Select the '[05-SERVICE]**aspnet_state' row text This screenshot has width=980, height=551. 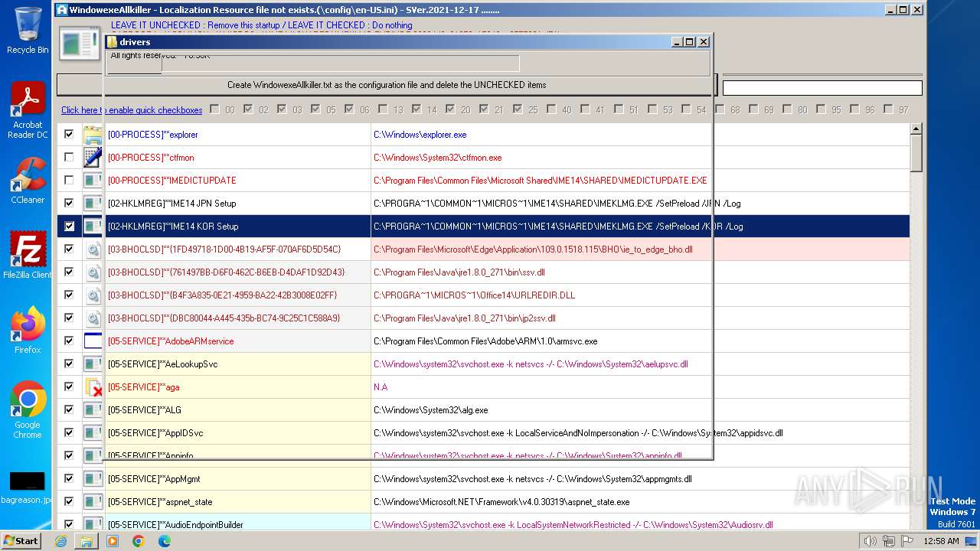pyautogui.click(x=160, y=502)
